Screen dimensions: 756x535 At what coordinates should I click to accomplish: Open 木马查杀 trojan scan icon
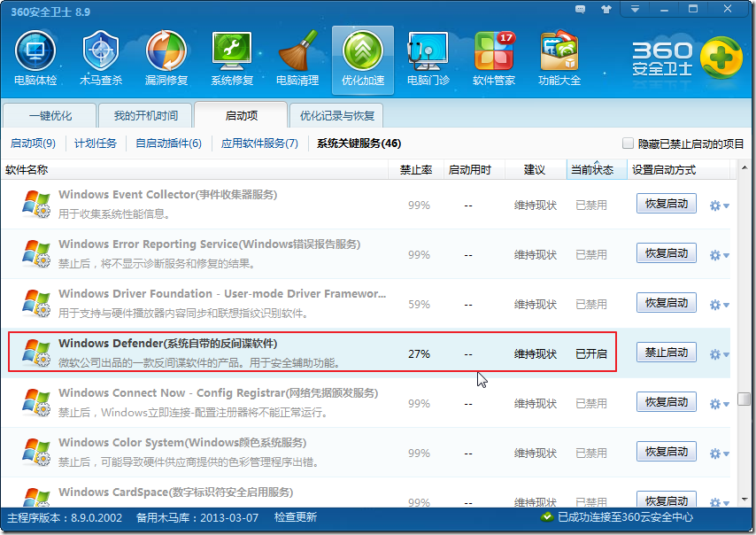pos(101,58)
